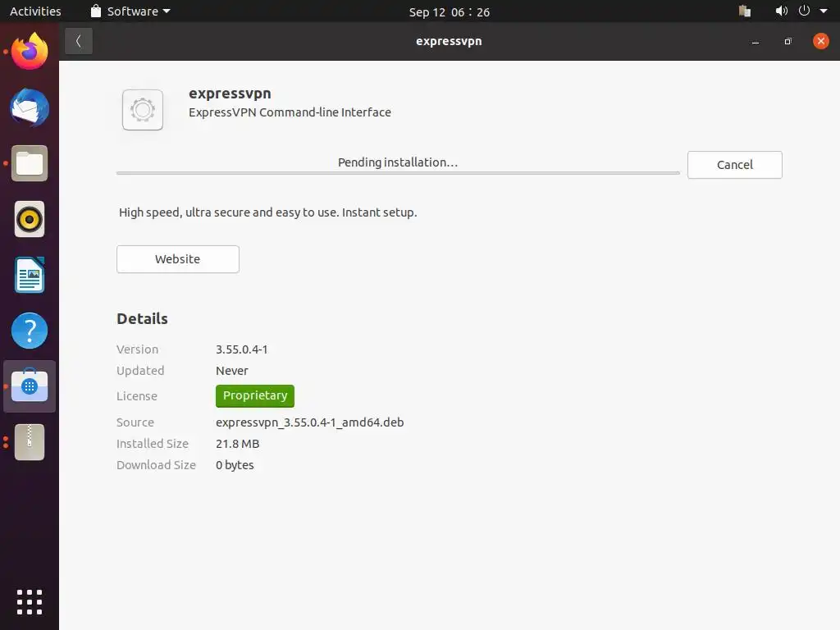Expand the system menu arrow

tap(824, 11)
